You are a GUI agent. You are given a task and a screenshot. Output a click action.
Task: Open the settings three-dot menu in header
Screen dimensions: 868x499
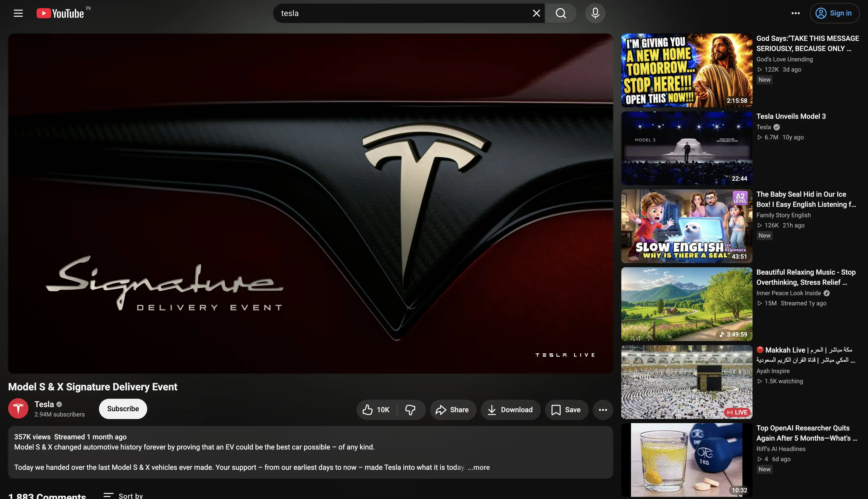795,13
